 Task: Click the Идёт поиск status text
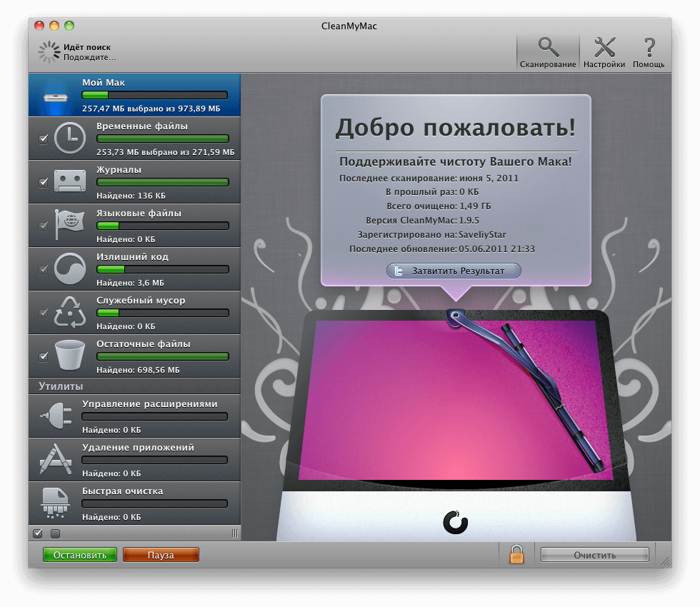(x=87, y=47)
